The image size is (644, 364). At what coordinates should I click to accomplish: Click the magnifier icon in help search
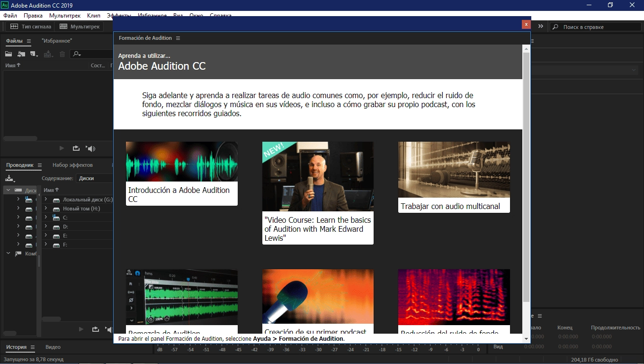(x=555, y=27)
